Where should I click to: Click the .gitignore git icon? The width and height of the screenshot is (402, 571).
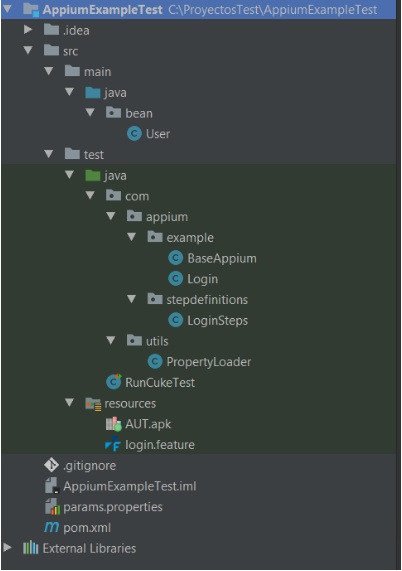click(x=51, y=465)
